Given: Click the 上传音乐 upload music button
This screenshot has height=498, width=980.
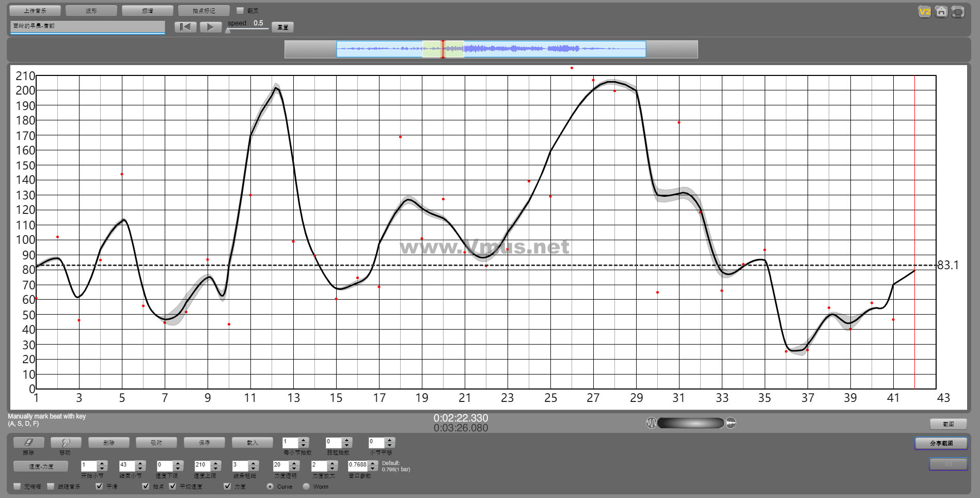Looking at the screenshot, I should (x=35, y=10).
